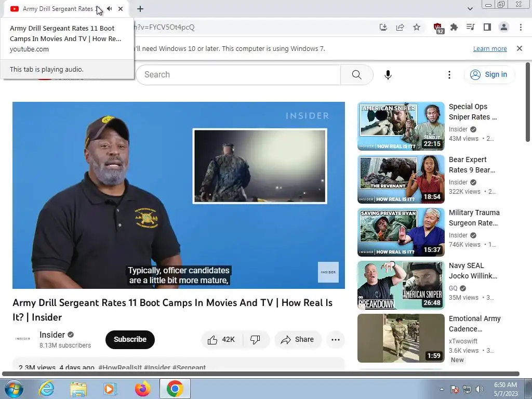Click the YouTube Search input field
This screenshot has width=532, height=399.
(x=238, y=75)
